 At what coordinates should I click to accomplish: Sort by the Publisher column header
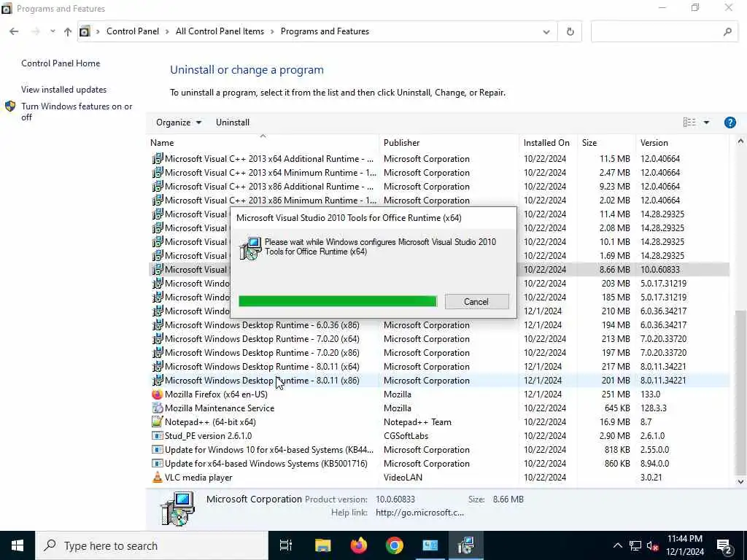tap(449, 143)
